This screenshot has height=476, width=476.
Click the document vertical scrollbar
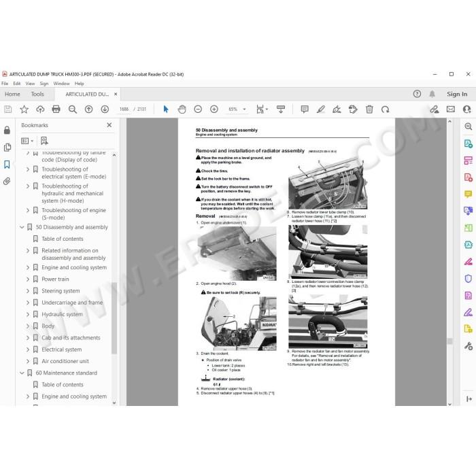(x=449, y=262)
